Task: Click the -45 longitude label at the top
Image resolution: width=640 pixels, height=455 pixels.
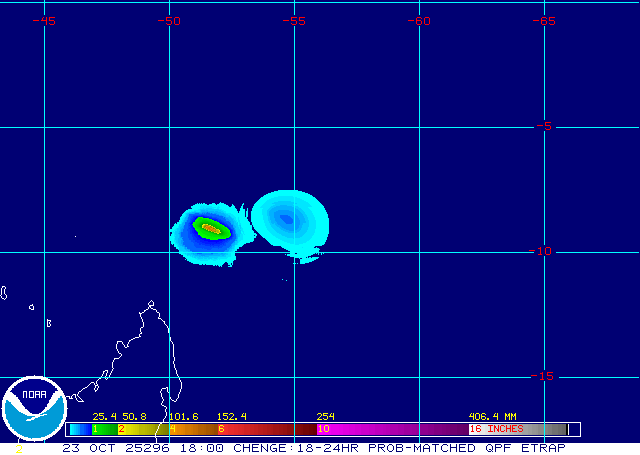Action: [x=44, y=20]
